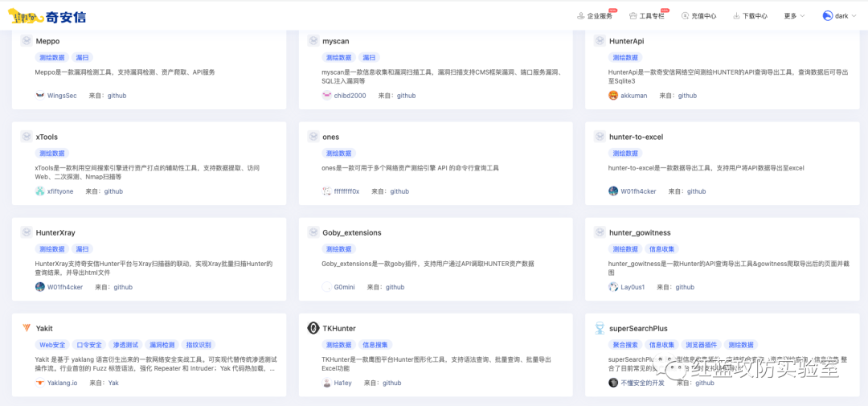Viewport: 868px width, 406px height.
Task: Go to 下载中心
Action: tap(750, 16)
